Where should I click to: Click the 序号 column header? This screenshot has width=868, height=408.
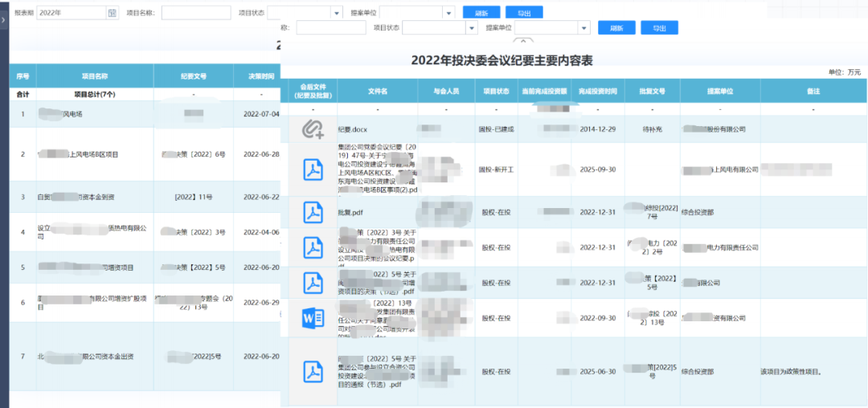pos(23,76)
